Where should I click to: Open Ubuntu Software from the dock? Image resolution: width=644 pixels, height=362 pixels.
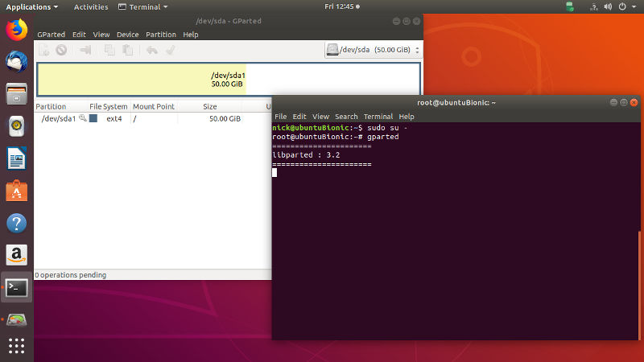pyautogui.click(x=16, y=191)
